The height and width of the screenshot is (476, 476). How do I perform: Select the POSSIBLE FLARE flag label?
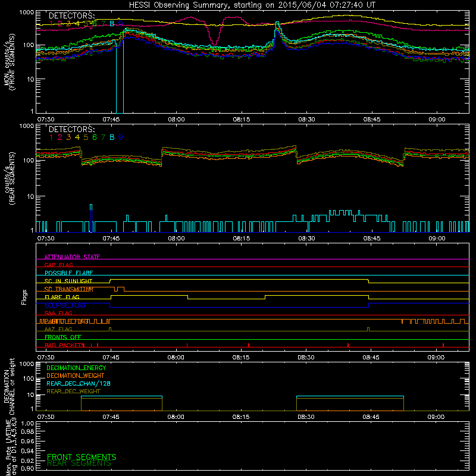[68, 273]
